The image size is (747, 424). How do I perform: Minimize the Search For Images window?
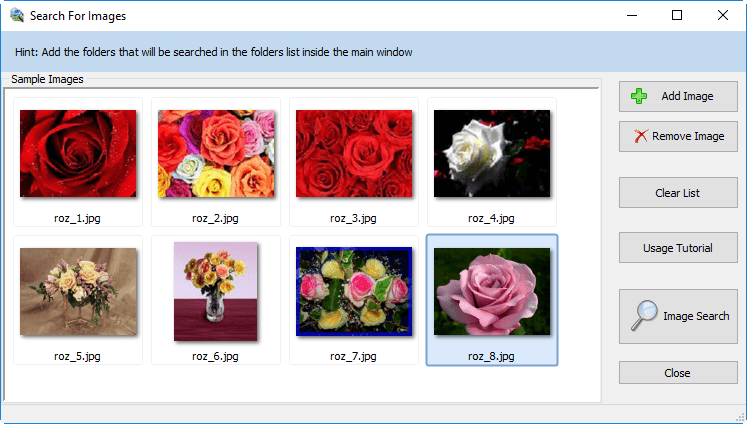pos(632,15)
